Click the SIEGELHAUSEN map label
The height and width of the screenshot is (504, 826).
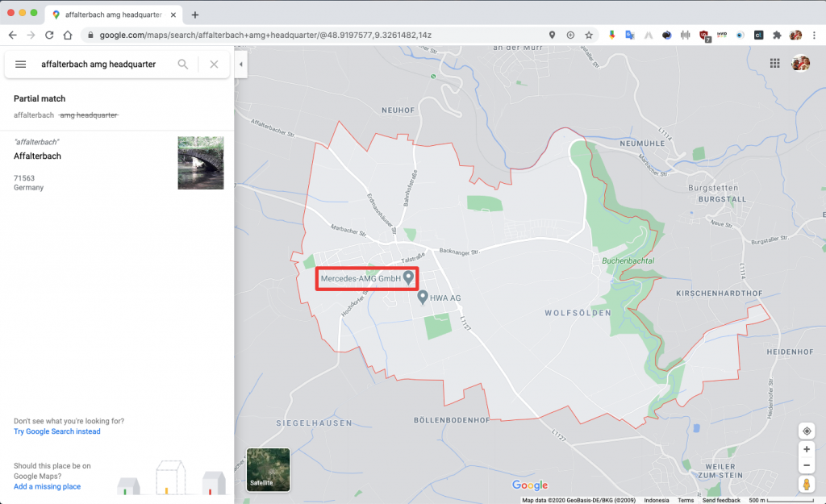click(x=314, y=423)
